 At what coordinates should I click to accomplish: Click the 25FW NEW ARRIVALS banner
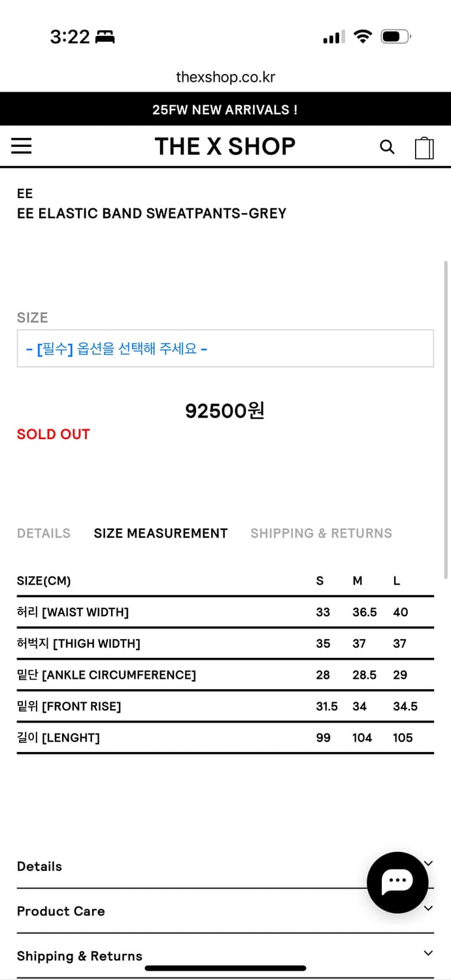[x=225, y=109]
